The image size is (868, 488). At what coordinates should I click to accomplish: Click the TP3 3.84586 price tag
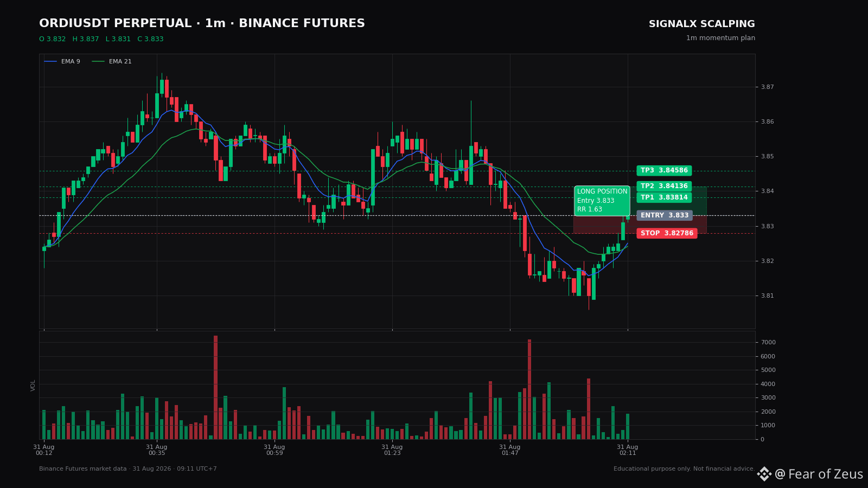(x=664, y=171)
